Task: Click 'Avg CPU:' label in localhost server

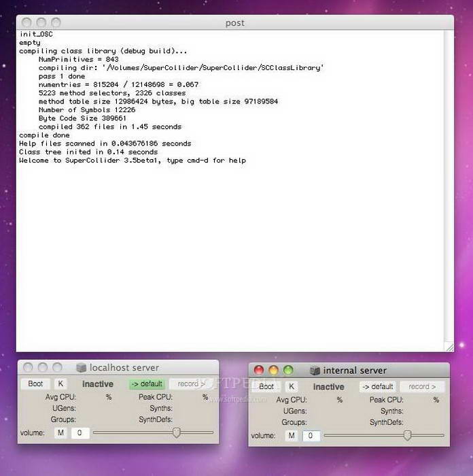Action: pyautogui.click(x=60, y=397)
